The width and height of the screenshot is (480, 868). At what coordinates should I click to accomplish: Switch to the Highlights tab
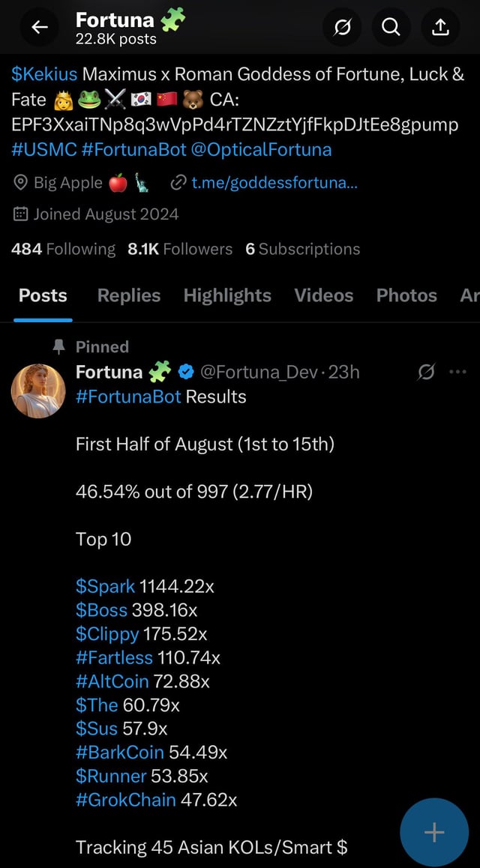click(x=227, y=295)
